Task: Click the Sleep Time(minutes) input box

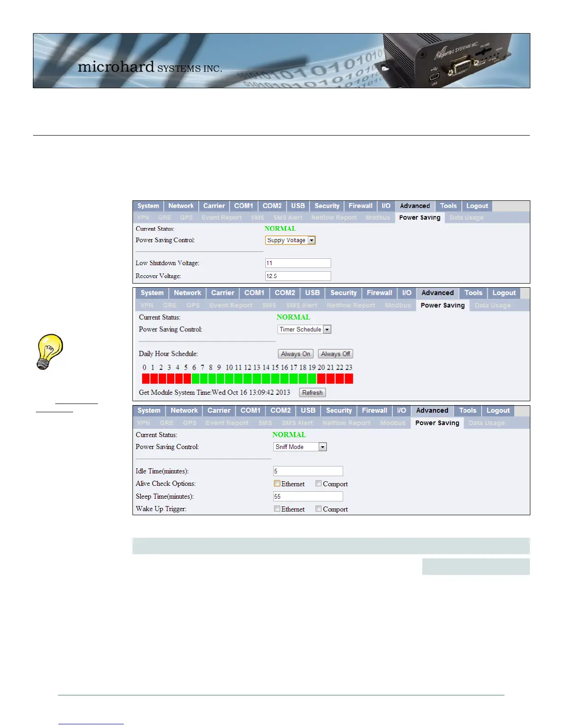Action: pos(308,496)
